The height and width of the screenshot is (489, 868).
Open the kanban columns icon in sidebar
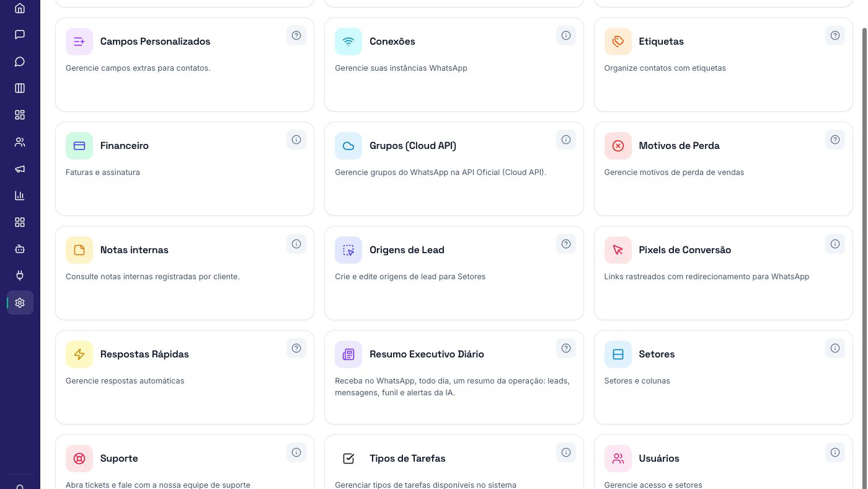[20, 88]
